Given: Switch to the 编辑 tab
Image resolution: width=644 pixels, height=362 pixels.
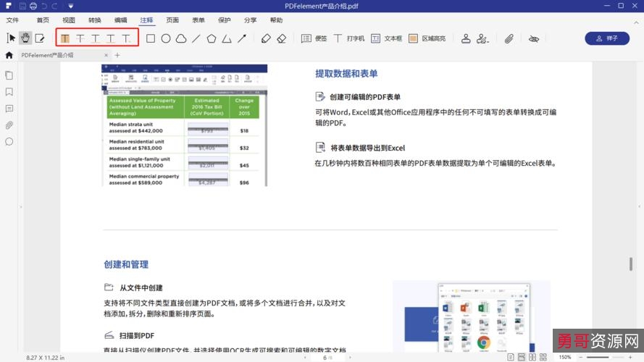Looking at the screenshot, I should (121, 20).
